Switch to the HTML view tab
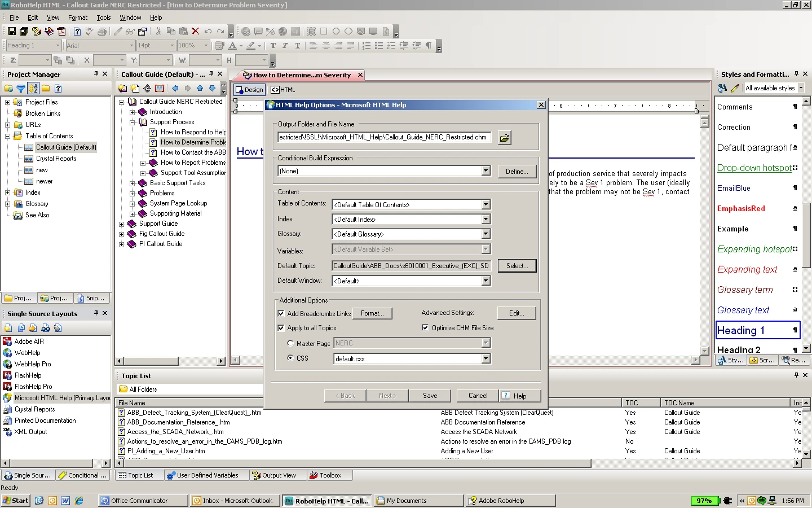The width and height of the screenshot is (812, 508). [283, 90]
